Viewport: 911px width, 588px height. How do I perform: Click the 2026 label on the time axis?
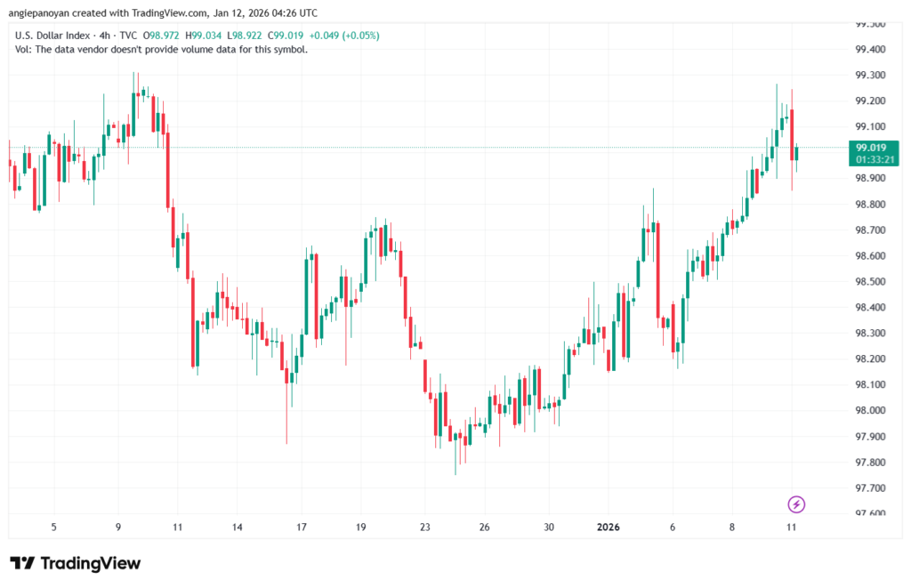click(x=609, y=527)
